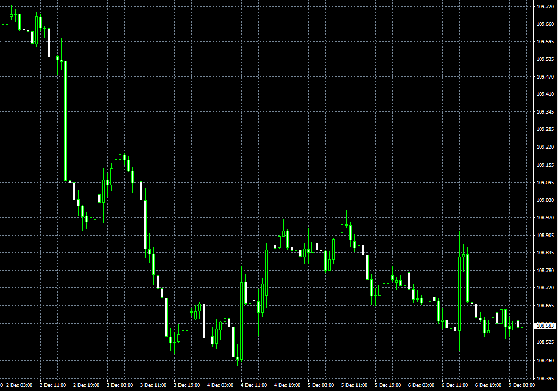This screenshot has height=392, width=558.
Task: Select the 5 Dec 03:00 time label
Action: click(x=321, y=385)
